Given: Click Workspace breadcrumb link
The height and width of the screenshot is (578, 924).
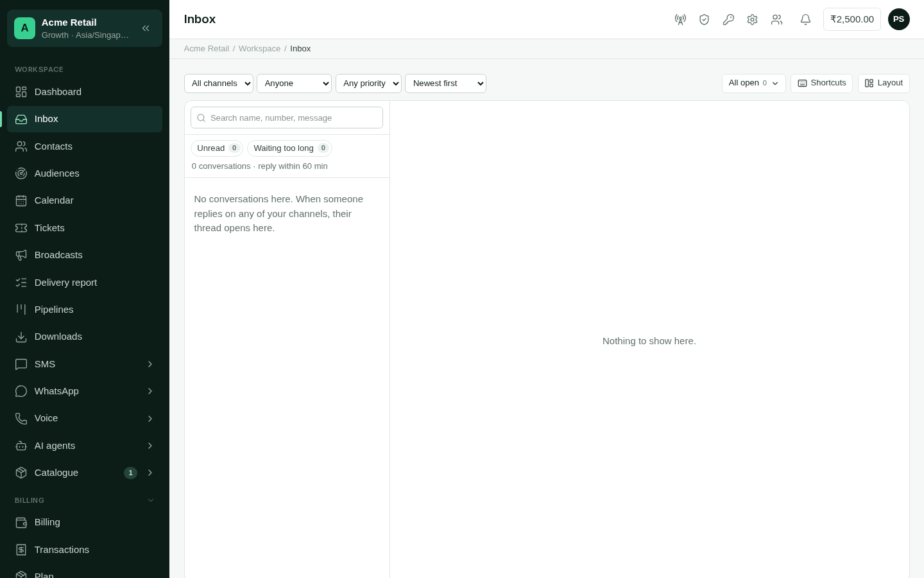Looking at the screenshot, I should coord(259,49).
